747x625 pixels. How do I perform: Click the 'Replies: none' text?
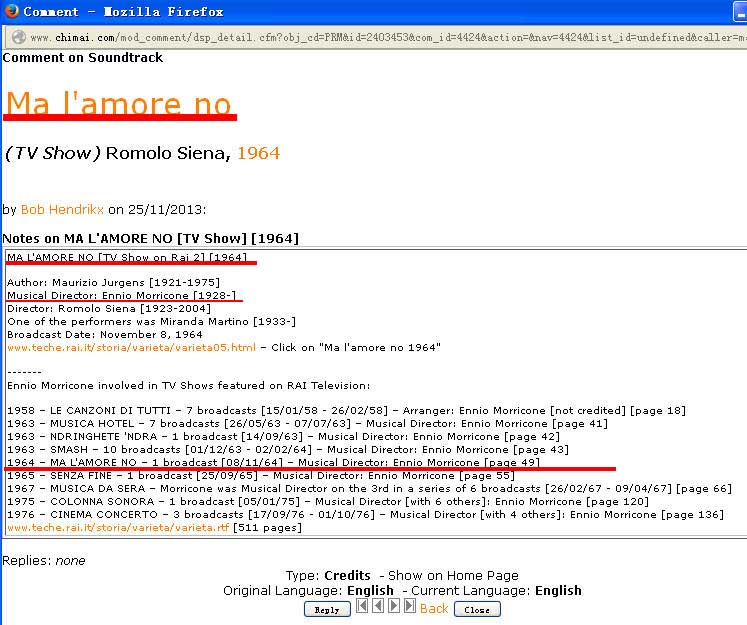[x=44, y=560]
